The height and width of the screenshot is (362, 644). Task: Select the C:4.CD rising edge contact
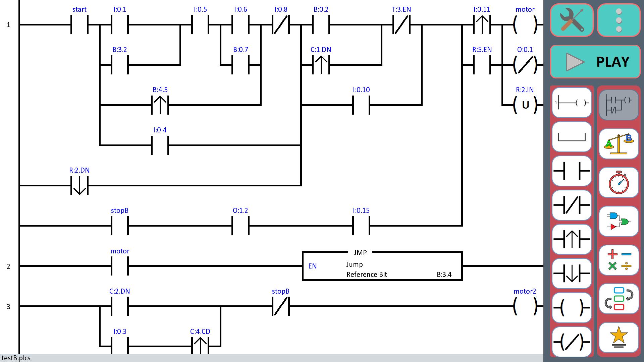pyautogui.click(x=200, y=345)
